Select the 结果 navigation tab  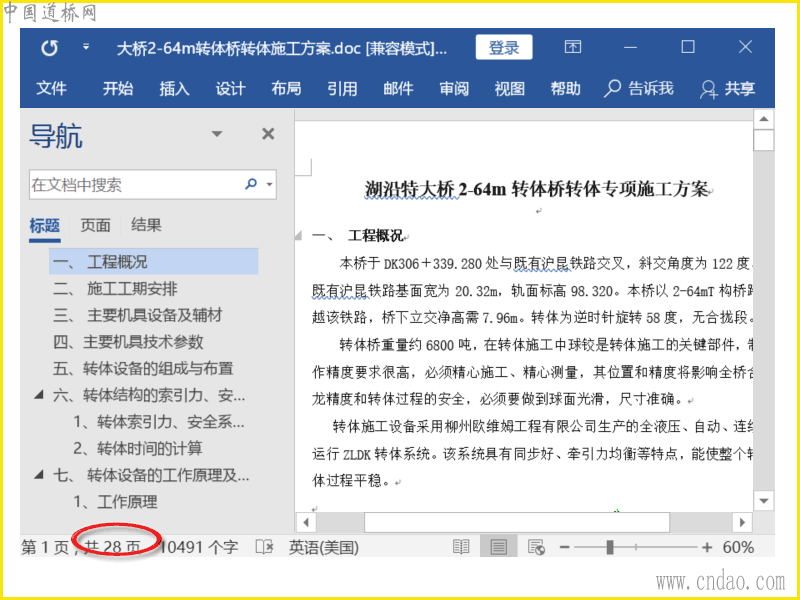pos(146,225)
